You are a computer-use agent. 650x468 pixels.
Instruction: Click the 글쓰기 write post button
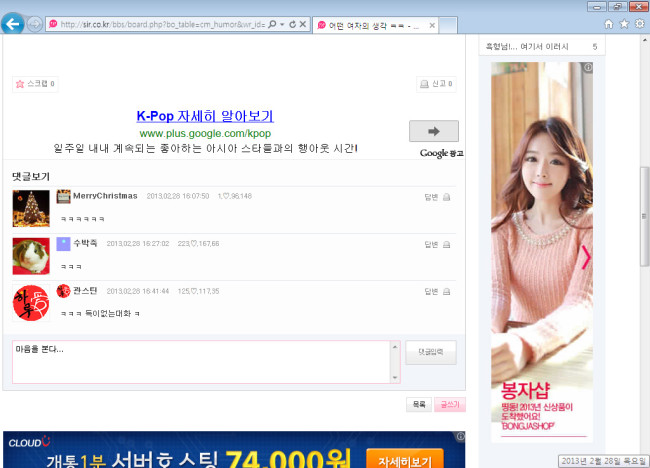pyautogui.click(x=451, y=405)
